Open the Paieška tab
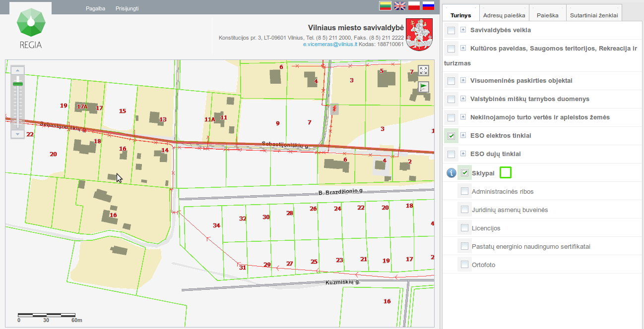 (548, 14)
